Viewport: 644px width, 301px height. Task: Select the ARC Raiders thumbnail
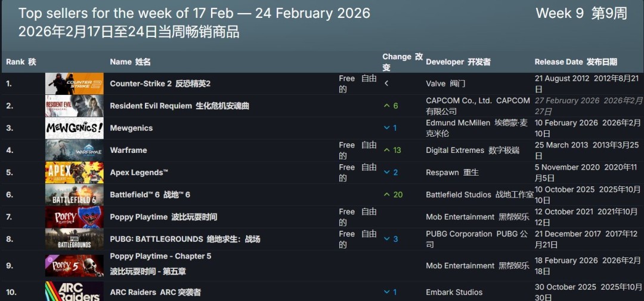pos(74,291)
